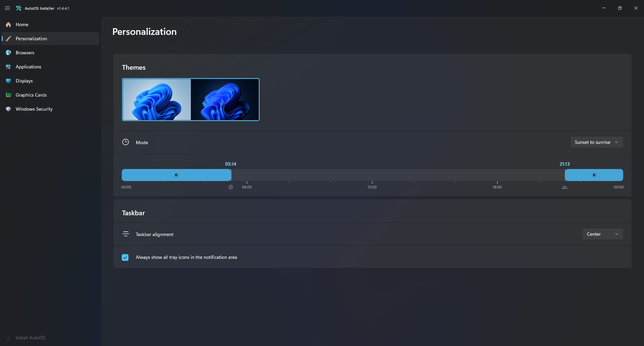Click the Themes section heading

[x=133, y=67]
